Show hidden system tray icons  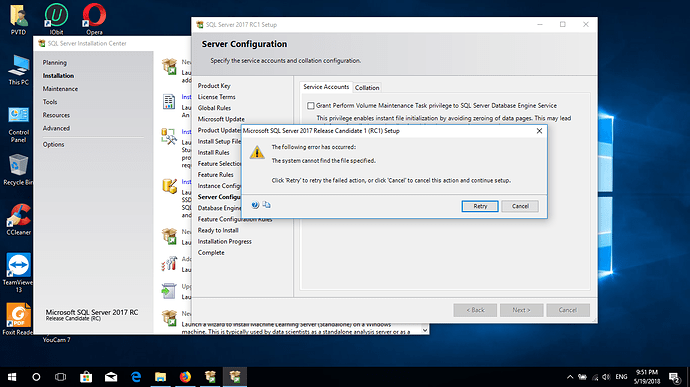point(570,377)
